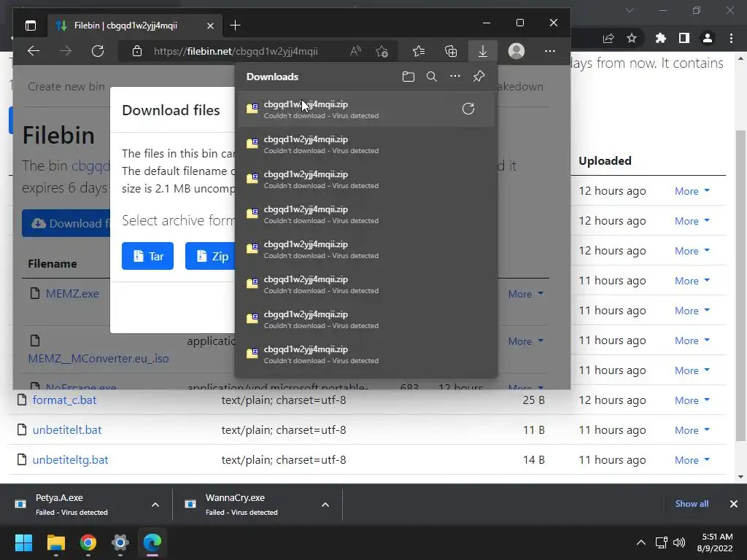The width and height of the screenshot is (747, 560).
Task: Open MEMZ__MConverter.eu_.iso file link
Action: pos(98,359)
